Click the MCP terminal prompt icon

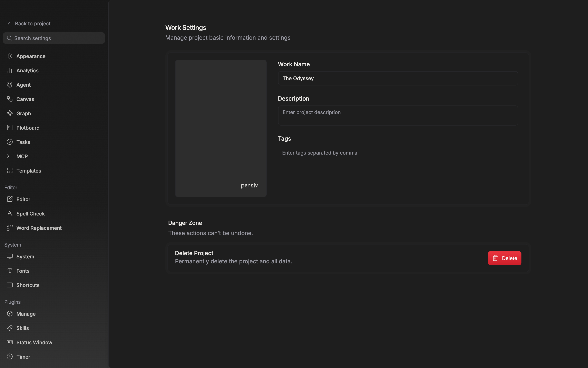[x=10, y=156]
